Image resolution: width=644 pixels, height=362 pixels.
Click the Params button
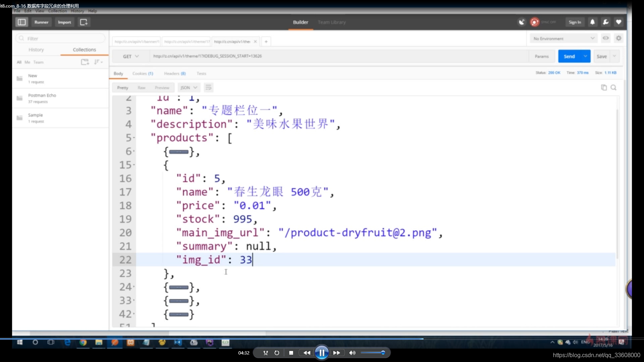542,56
